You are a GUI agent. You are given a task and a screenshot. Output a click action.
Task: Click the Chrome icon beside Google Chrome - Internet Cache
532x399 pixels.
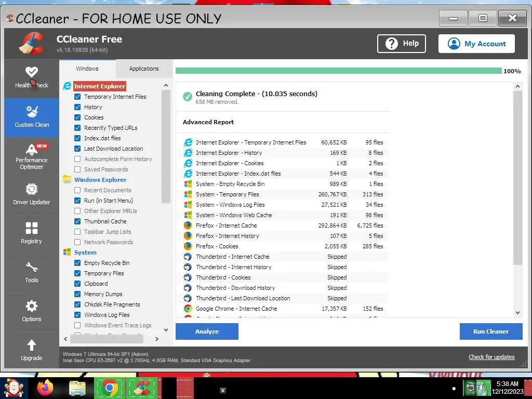coord(188,309)
